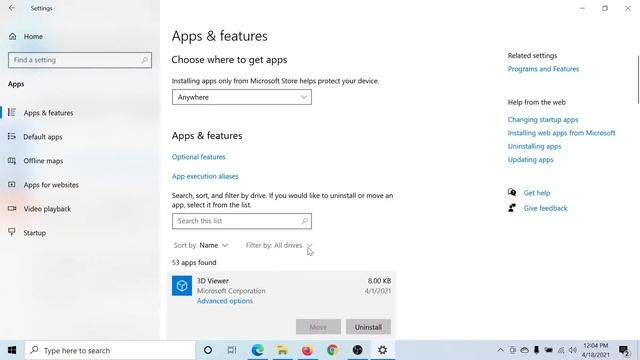The width and height of the screenshot is (640, 360).
Task: Click the magnifier in Find a setting
Action: pyautogui.click(x=144, y=60)
